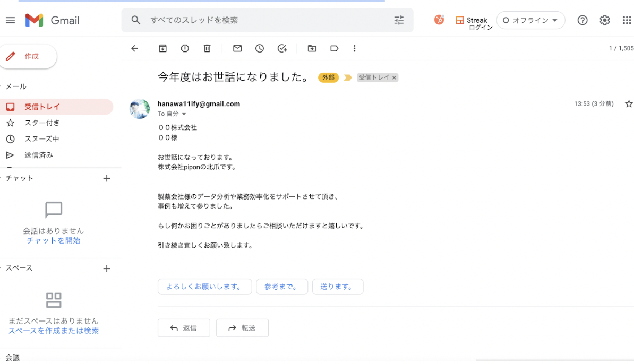The height and width of the screenshot is (364, 634).
Task: Open the スター付き folder in the sidebar
Action: pyautogui.click(x=42, y=123)
